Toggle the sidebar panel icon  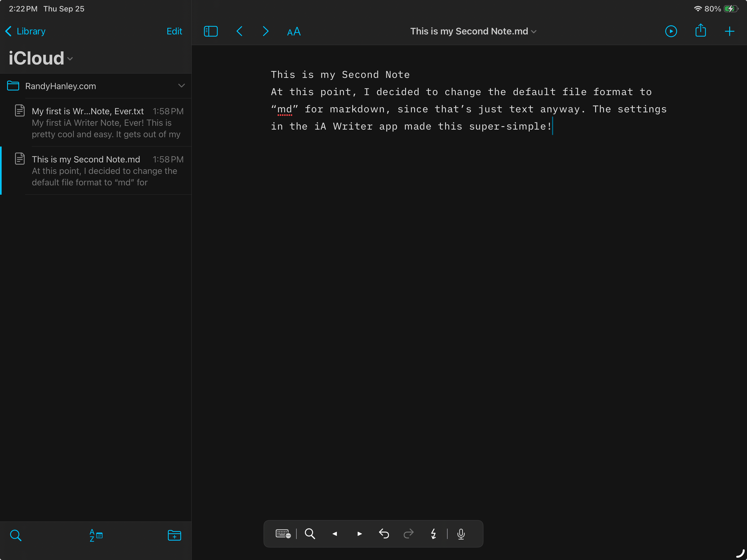pyautogui.click(x=211, y=31)
